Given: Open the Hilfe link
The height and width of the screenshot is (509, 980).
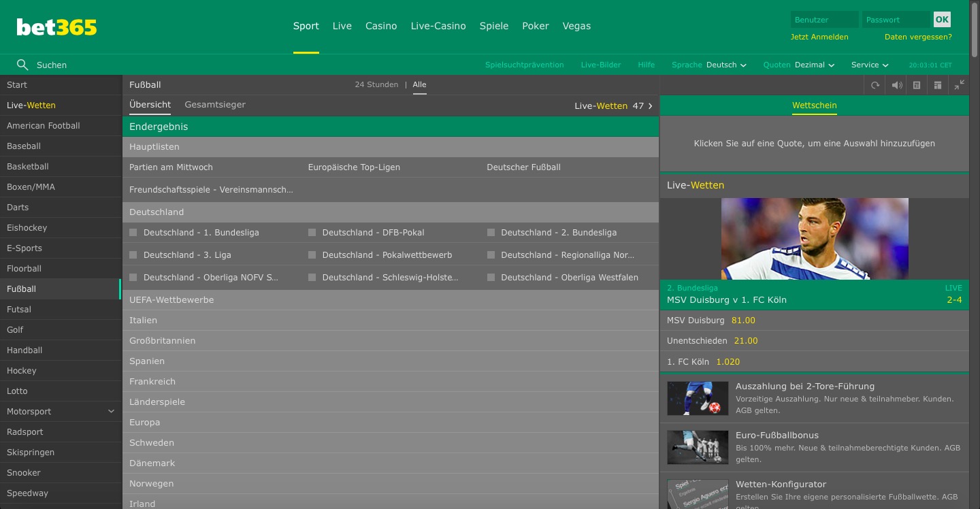Looking at the screenshot, I should pyautogui.click(x=647, y=65).
